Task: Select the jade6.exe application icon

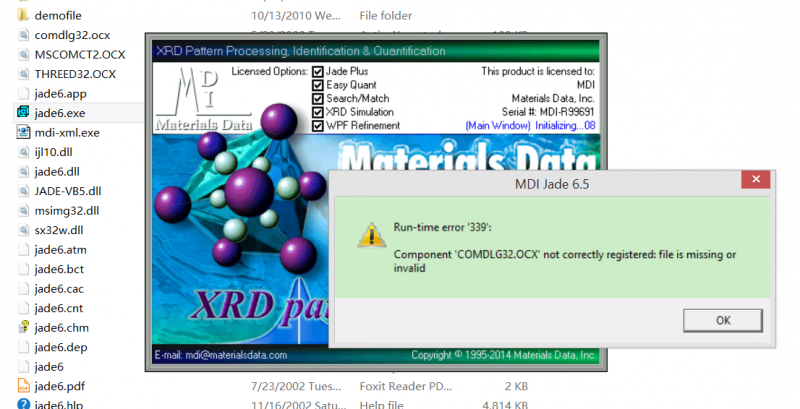Action: coord(23,112)
